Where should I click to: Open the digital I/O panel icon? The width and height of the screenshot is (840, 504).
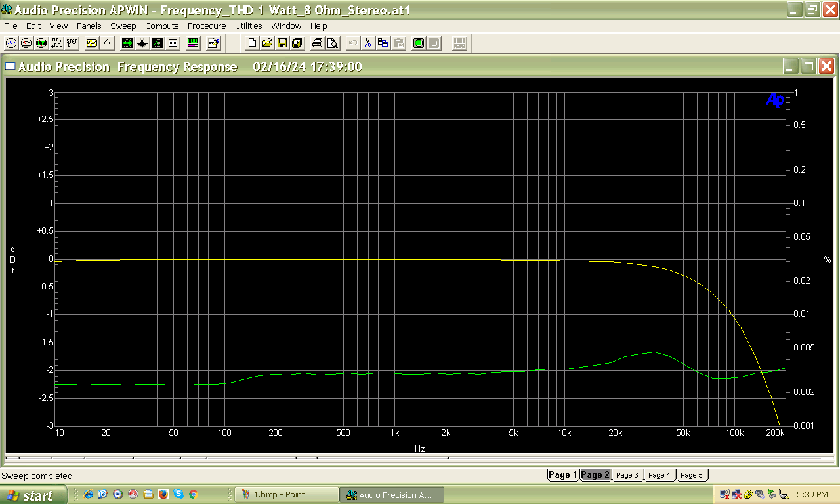[x=41, y=43]
